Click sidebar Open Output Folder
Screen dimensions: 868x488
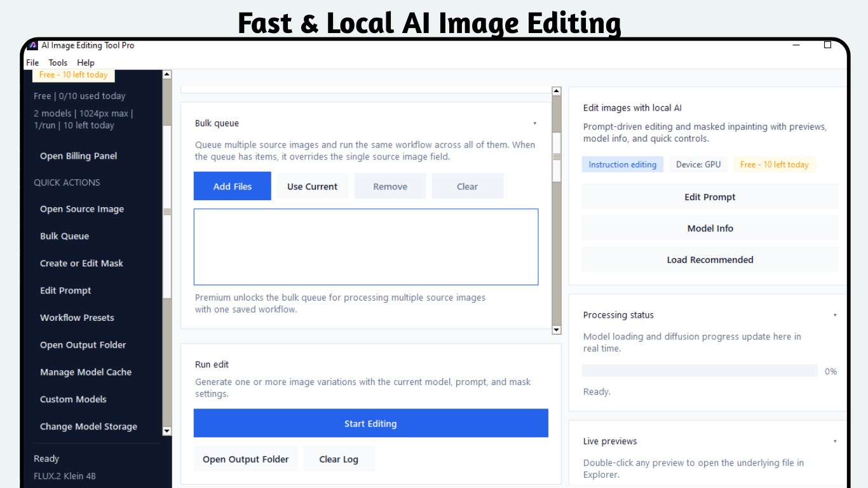click(83, 345)
